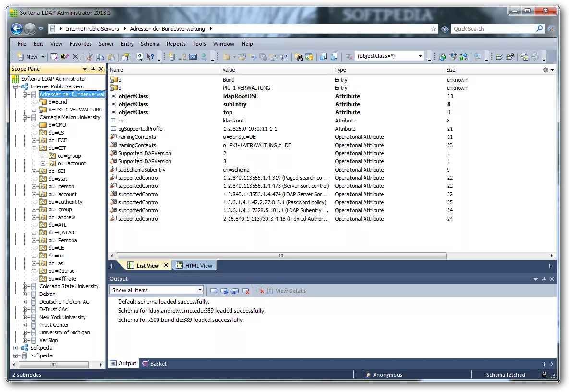The image size is (570, 392).
Task: Click the status bar padlock icon
Action: coord(544,375)
